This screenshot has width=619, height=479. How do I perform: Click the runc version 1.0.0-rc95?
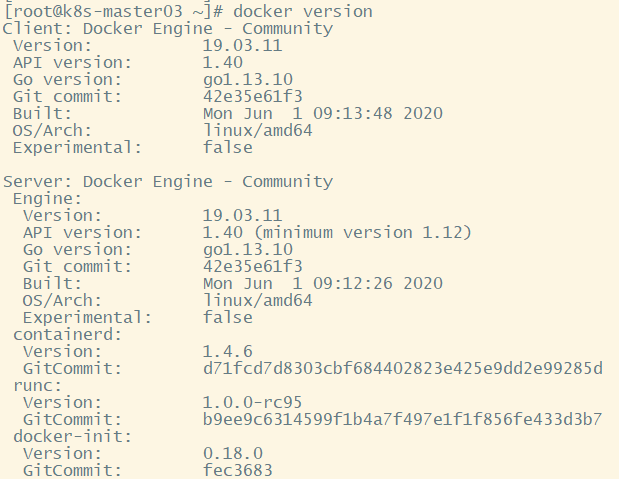[253, 402]
